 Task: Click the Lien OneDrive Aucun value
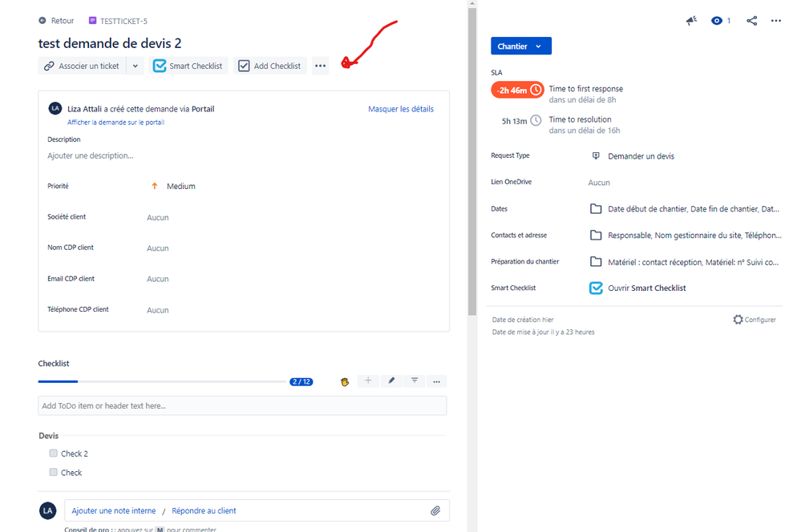tap(599, 182)
